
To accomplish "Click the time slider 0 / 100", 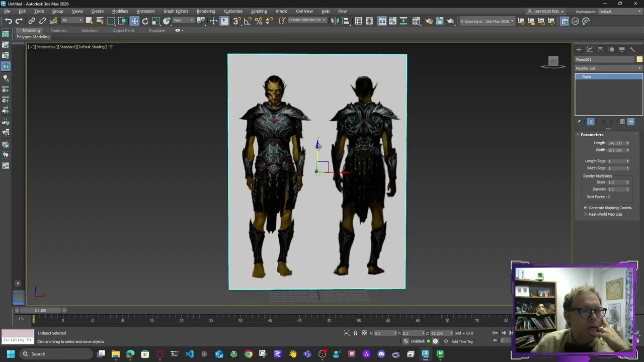I will [x=40, y=310].
